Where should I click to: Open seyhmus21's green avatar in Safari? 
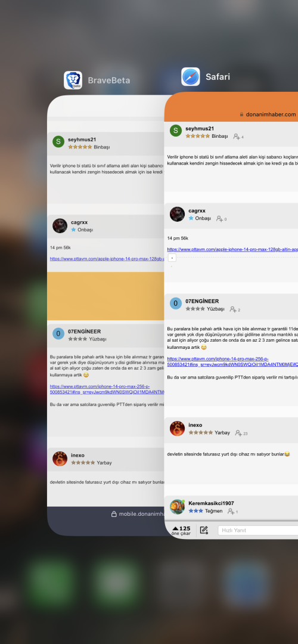(176, 131)
